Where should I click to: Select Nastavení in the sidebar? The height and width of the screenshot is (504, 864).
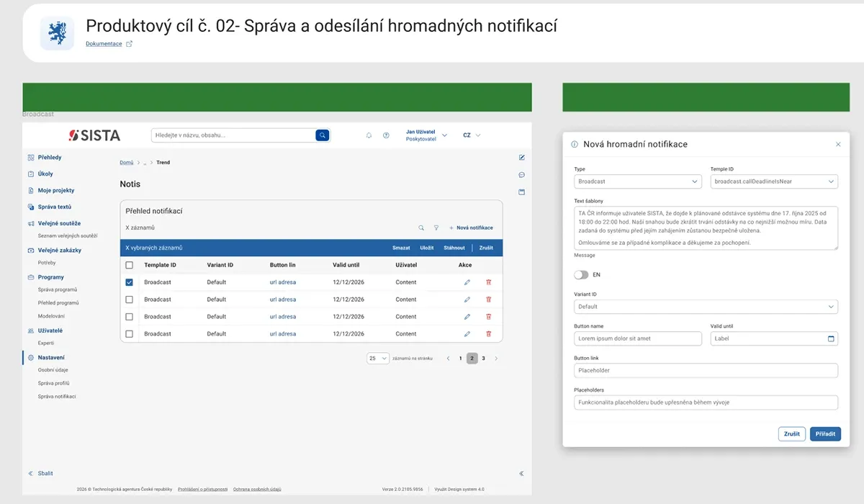tap(51, 358)
